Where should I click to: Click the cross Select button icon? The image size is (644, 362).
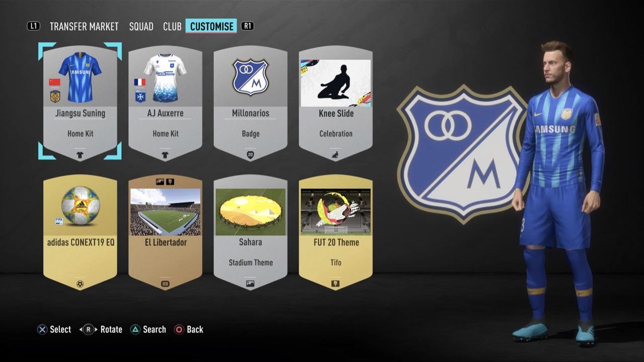(x=42, y=330)
